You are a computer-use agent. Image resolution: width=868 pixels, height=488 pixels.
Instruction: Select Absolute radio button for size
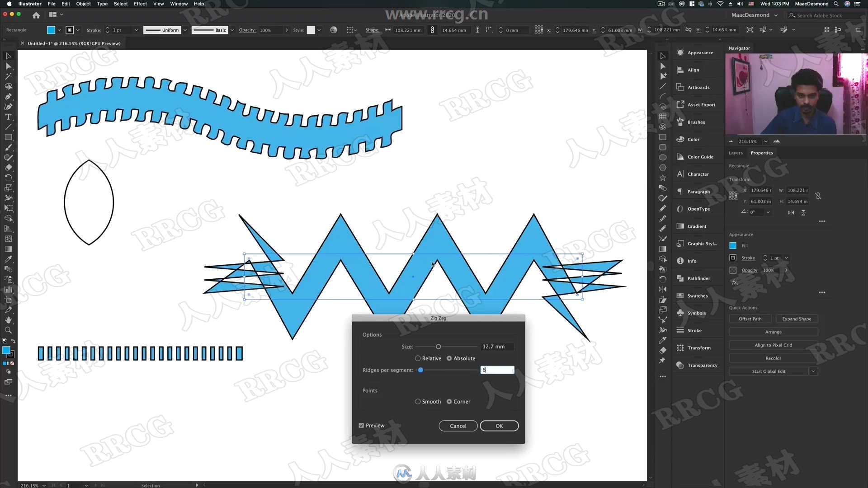coord(449,358)
